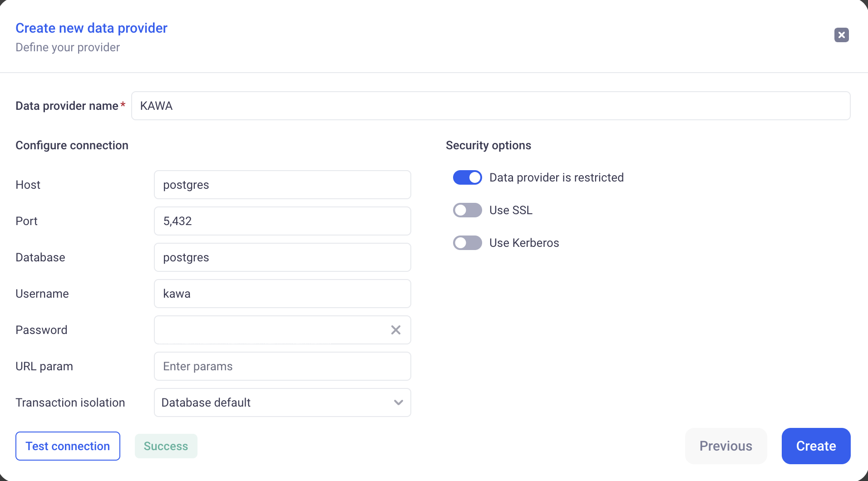The width and height of the screenshot is (868, 481).
Task: Select the Port input field
Action: (x=282, y=221)
